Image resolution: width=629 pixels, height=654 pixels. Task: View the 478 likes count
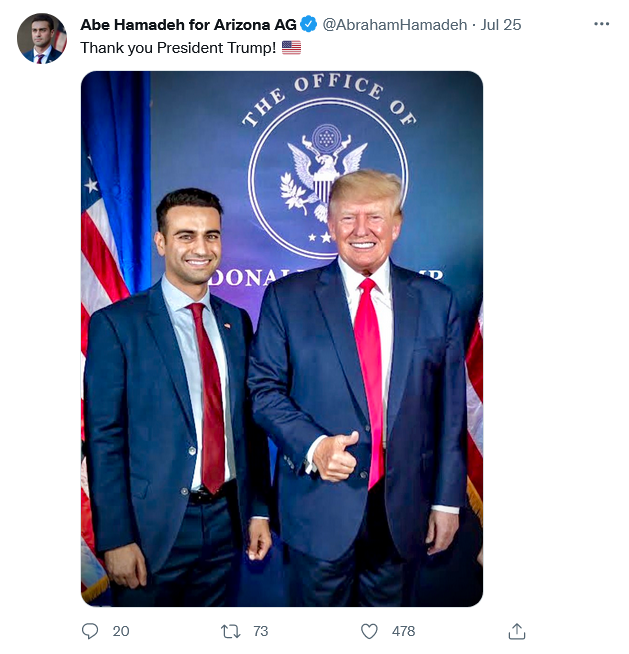(403, 631)
